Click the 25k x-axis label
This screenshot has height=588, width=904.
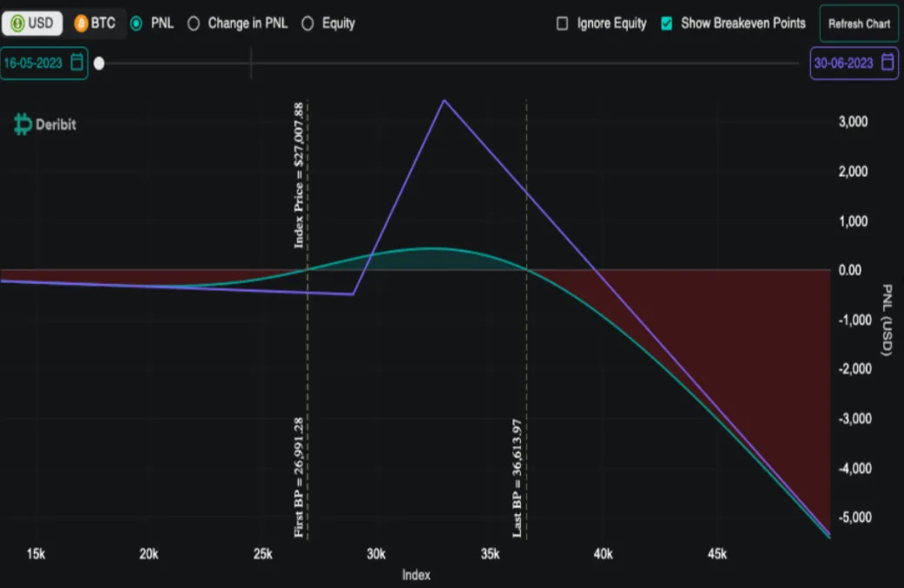click(x=263, y=554)
